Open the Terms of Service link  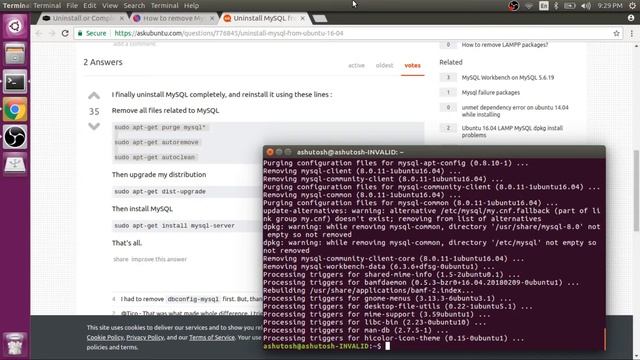(212, 338)
